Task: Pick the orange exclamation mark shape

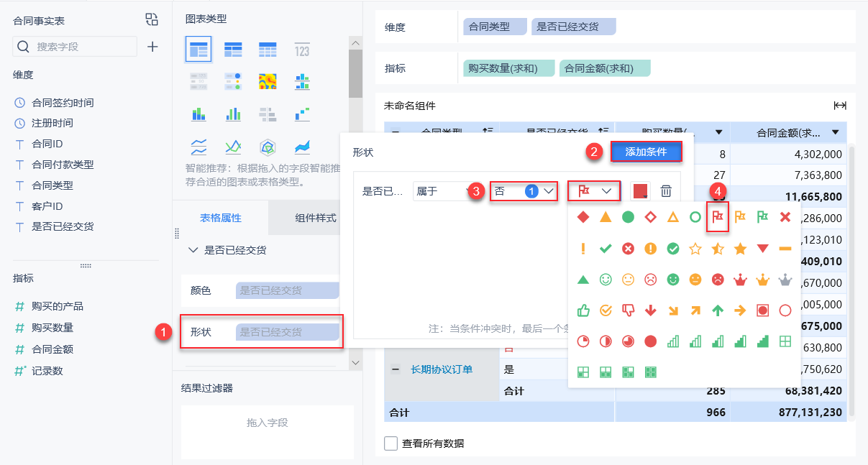Action: pyautogui.click(x=583, y=249)
